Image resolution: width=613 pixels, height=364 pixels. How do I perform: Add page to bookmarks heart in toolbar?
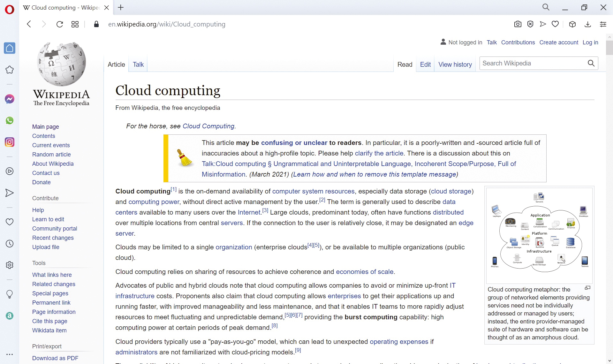(x=555, y=24)
